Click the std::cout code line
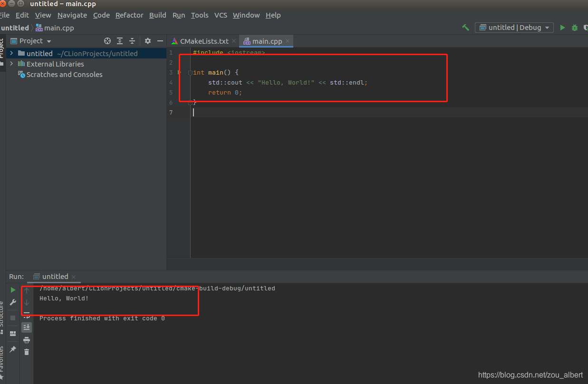This screenshot has height=384, width=588. [x=288, y=83]
